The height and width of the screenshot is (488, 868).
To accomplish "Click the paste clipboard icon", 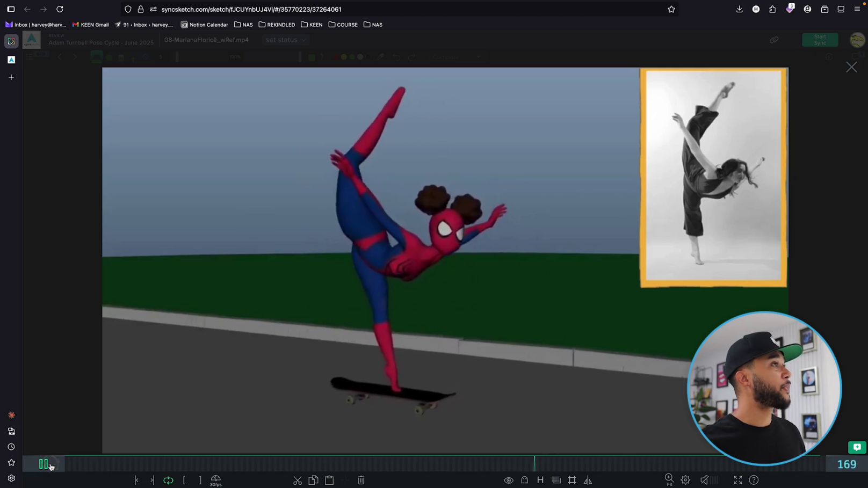I will coord(329,480).
